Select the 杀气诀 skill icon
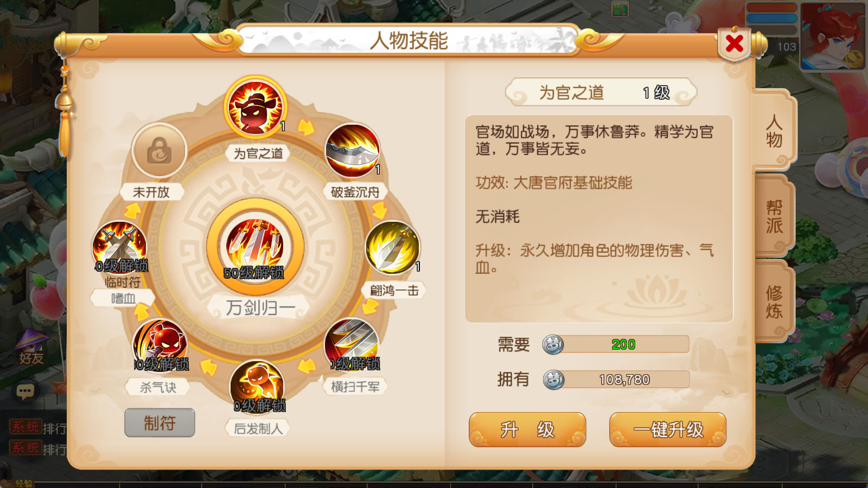The width and height of the screenshot is (868, 488). 160,345
